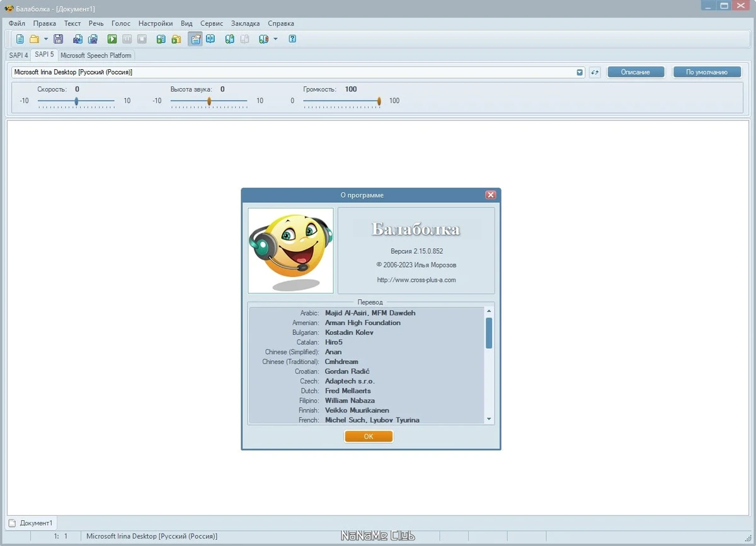756x546 pixels.
Task: Click Версия 2.15.0.852 text in About dialog
Action: pos(416,251)
